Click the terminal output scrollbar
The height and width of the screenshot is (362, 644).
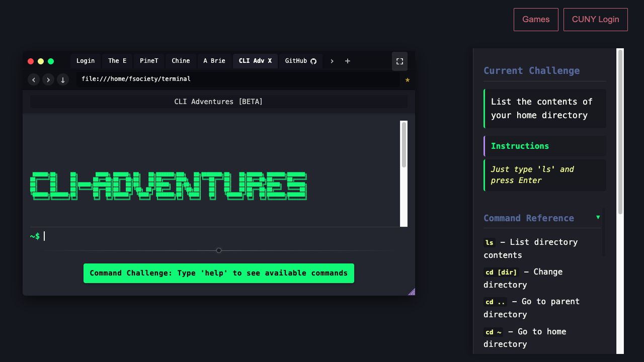click(404, 145)
